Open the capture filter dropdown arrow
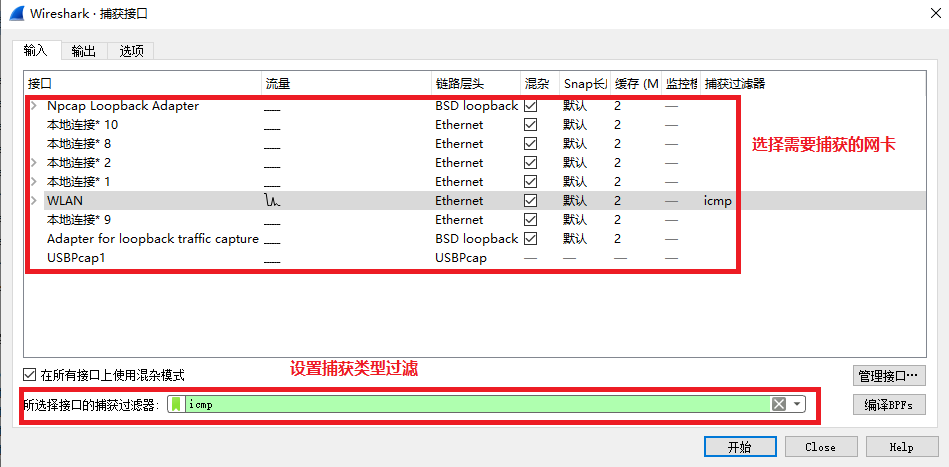This screenshot has height=467, width=949. [796, 404]
